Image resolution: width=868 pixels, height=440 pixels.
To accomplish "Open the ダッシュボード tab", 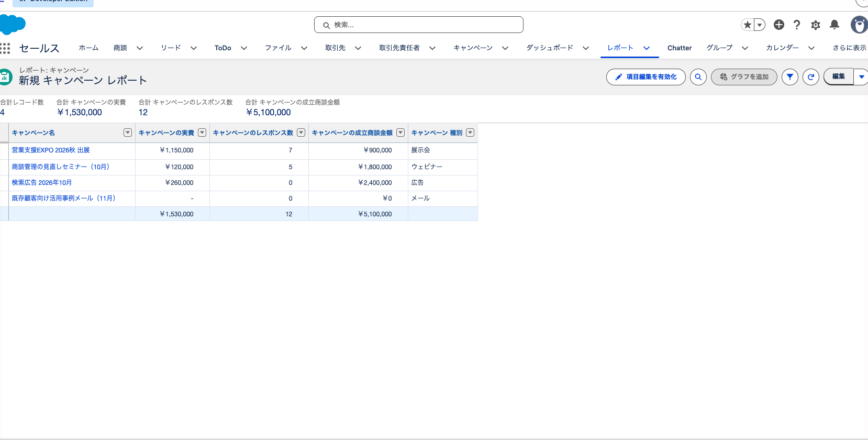I will click(550, 48).
